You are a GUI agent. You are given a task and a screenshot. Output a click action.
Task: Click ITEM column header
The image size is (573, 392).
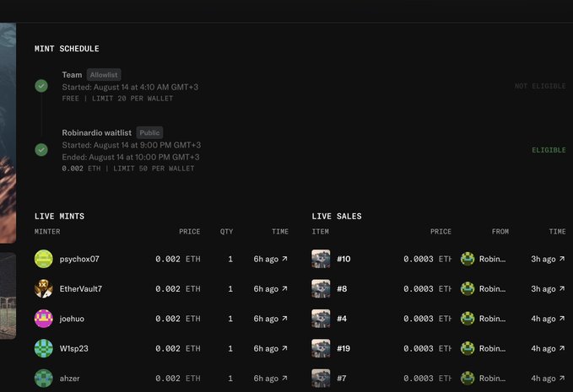(320, 231)
